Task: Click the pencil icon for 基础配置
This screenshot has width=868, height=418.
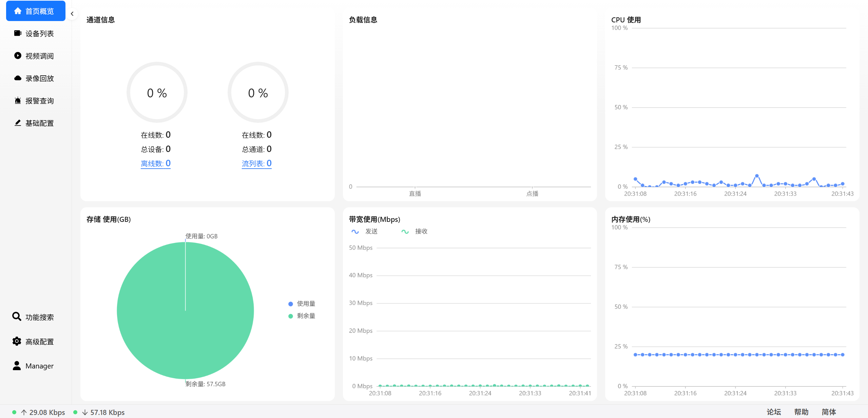Action: pos(18,123)
